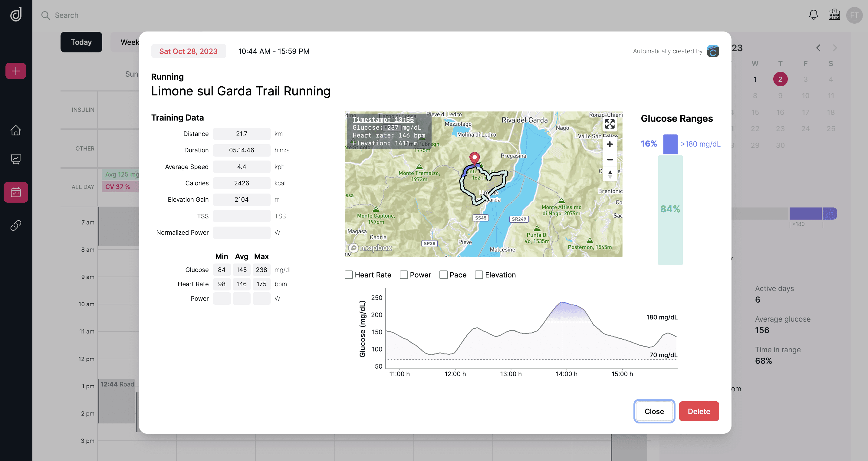Open the clinic building icon
This screenshot has height=461, width=868.
[x=834, y=15]
